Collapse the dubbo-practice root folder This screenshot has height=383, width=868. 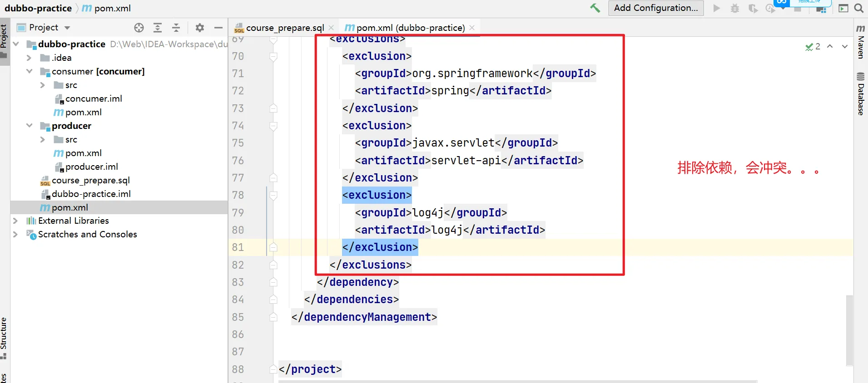click(x=16, y=44)
